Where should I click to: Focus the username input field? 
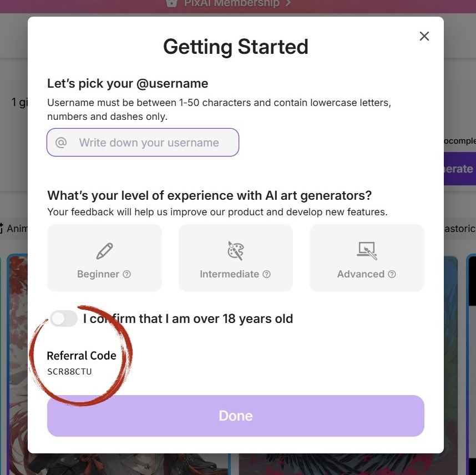[143, 143]
